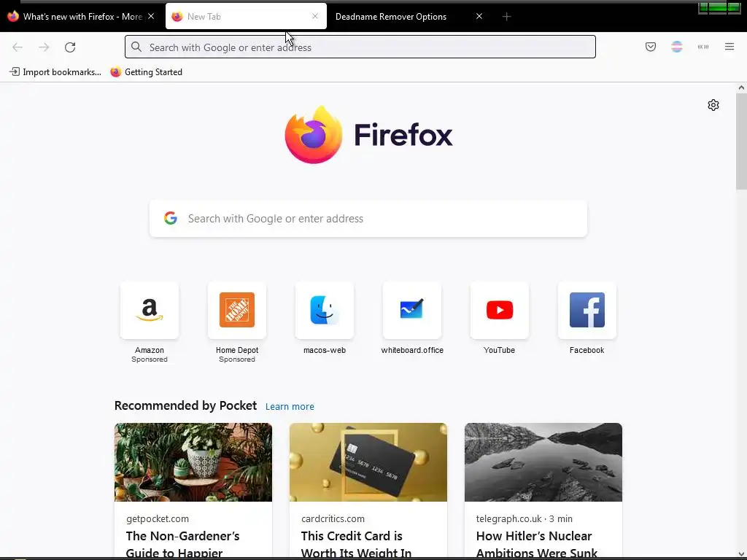747x560 pixels.
Task: Click the scrollbar up arrow
Action: pos(741,87)
